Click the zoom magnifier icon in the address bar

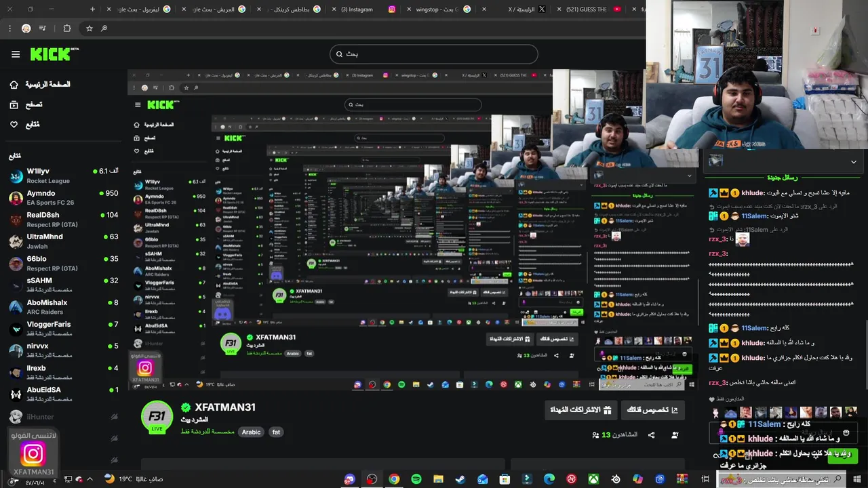click(x=104, y=28)
